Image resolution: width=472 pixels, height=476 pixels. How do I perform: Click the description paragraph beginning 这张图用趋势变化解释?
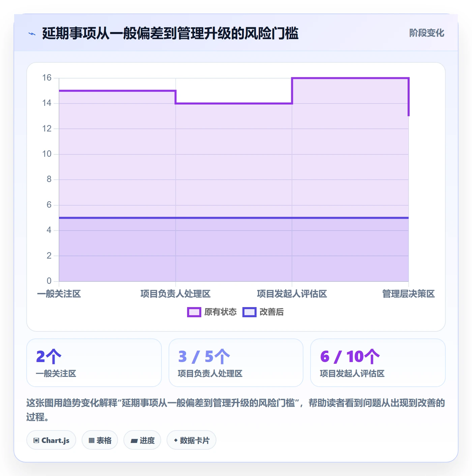pos(236,410)
